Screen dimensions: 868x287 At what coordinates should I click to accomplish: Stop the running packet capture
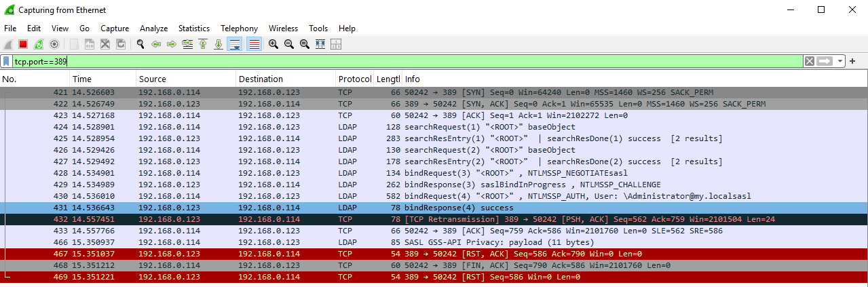(22, 44)
